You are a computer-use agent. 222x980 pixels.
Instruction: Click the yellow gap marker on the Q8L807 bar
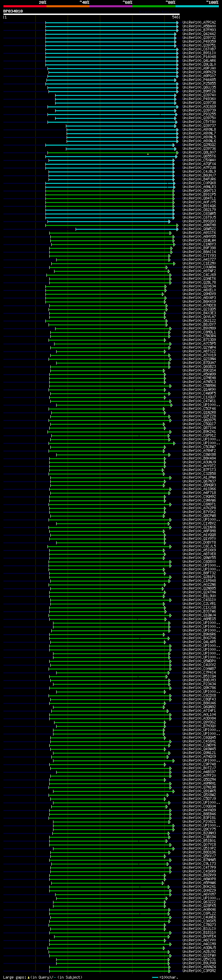(x=148, y=154)
